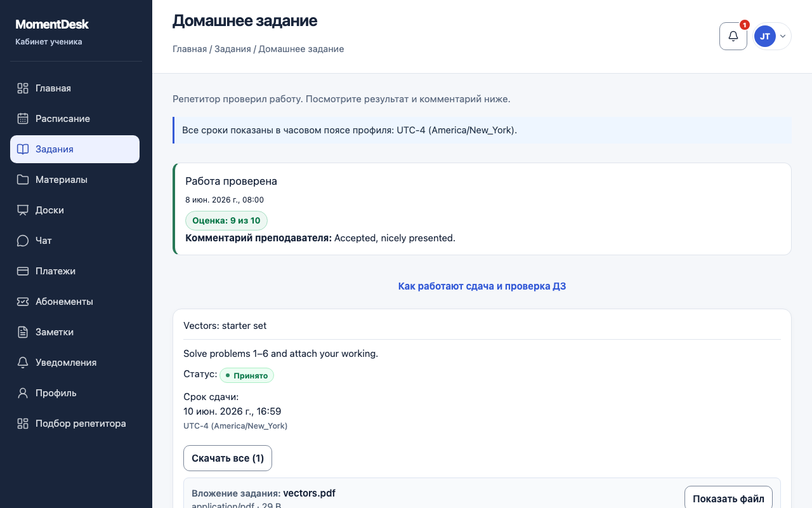Click the Подбор репетитора grid icon
Image resolution: width=812 pixels, height=508 pixels.
[23, 424]
